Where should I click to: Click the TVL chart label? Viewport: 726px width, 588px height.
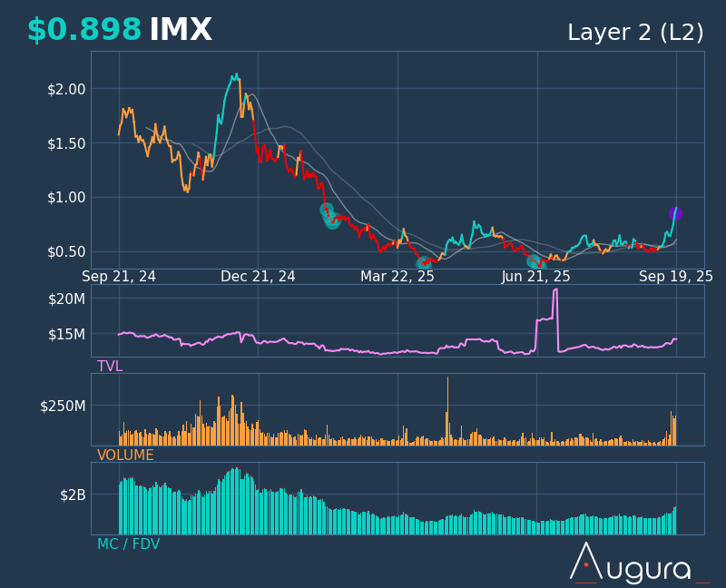[110, 367]
